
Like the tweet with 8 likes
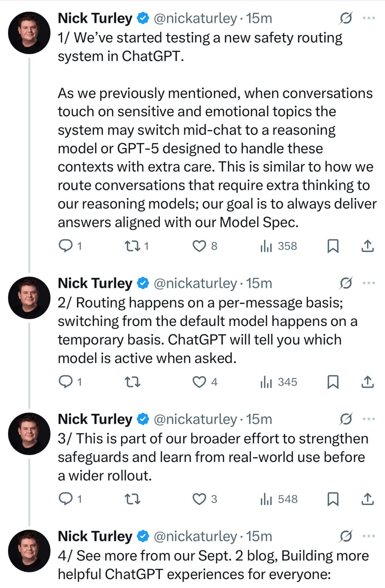199,246
